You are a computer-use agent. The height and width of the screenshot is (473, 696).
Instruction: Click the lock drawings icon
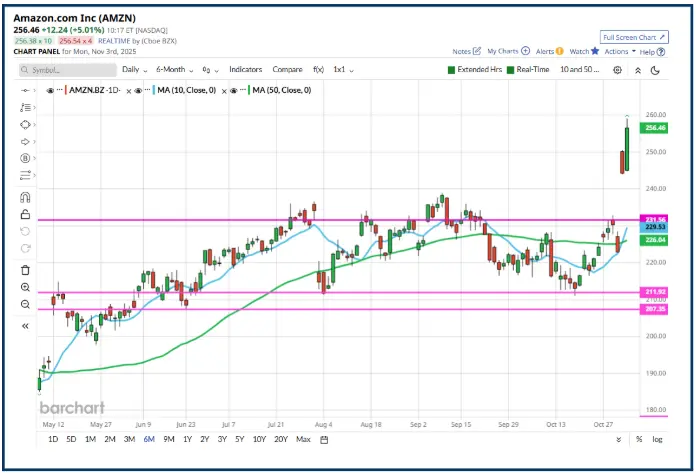(25, 214)
